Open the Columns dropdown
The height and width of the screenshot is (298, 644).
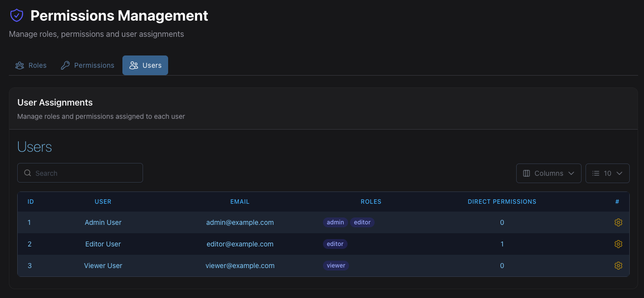tap(549, 173)
